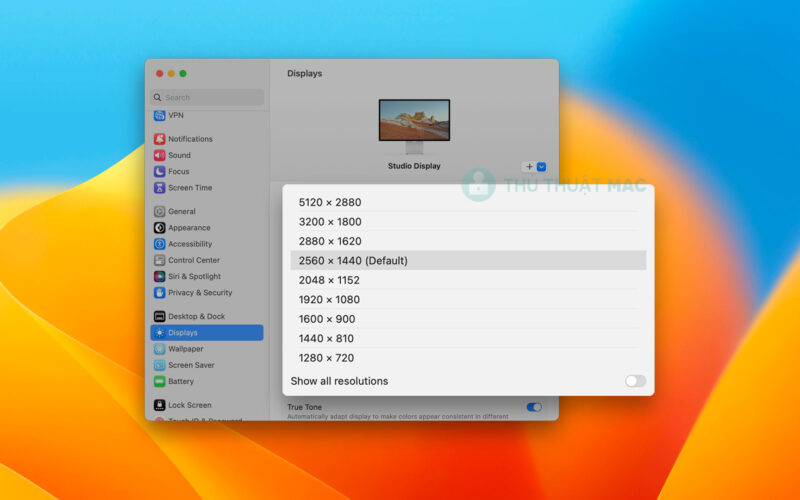Open the Accessibility icon in sidebar
The height and width of the screenshot is (500, 800).
click(x=160, y=244)
